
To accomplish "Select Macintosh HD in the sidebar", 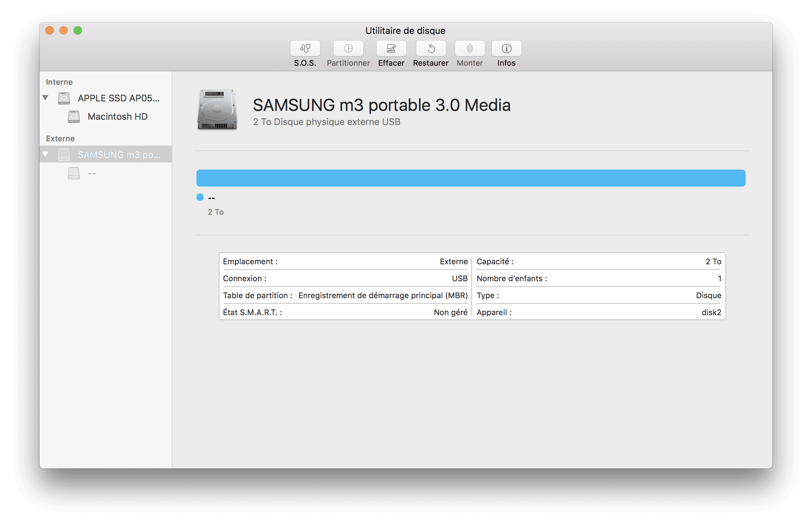I will coord(106,117).
